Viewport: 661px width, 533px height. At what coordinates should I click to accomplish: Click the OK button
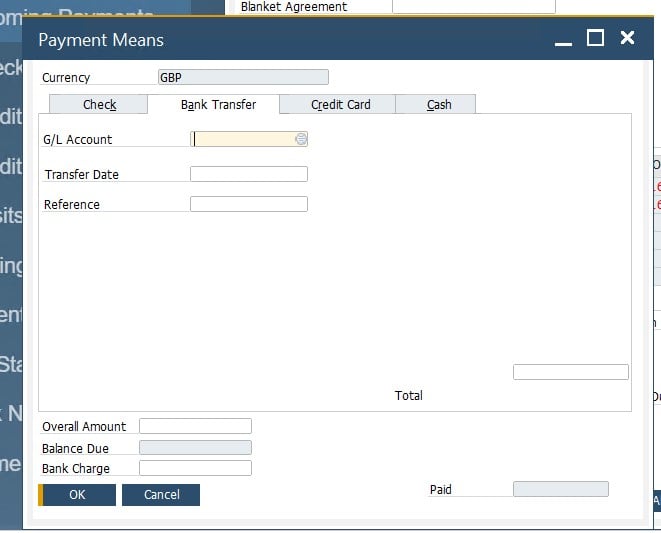tap(77, 494)
